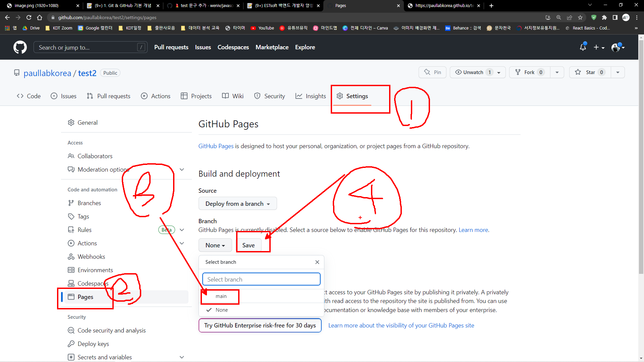
Task: Click the browser reload icon
Action: coord(29,17)
